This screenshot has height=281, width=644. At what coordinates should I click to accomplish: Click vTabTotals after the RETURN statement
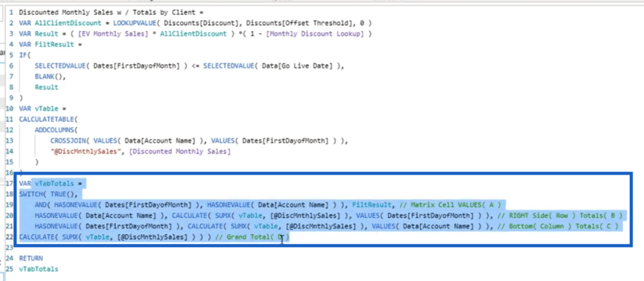pyautogui.click(x=38, y=269)
